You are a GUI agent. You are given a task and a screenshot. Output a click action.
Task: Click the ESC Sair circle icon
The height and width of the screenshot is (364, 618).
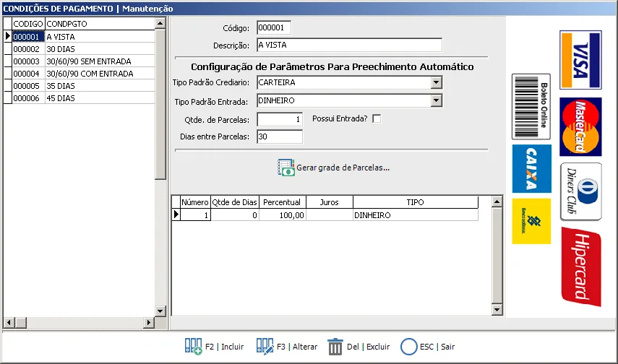point(408,347)
